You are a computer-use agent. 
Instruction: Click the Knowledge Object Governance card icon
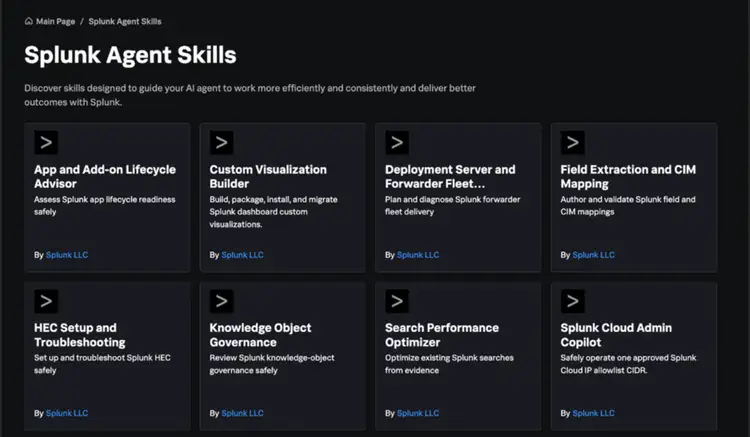pyautogui.click(x=221, y=301)
